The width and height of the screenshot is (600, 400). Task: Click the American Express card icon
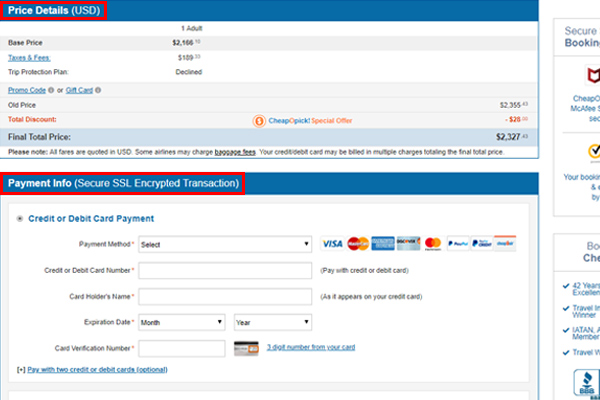pyautogui.click(x=383, y=243)
